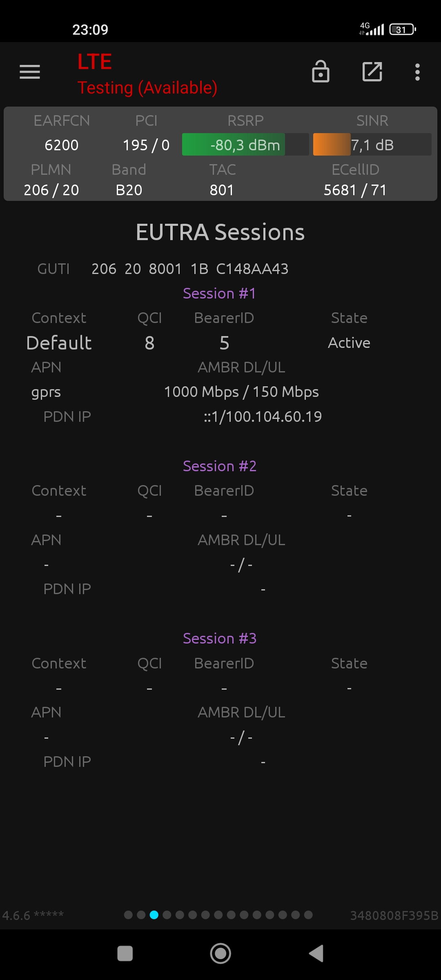
Task: Go to the first page dot
Action: point(128,915)
